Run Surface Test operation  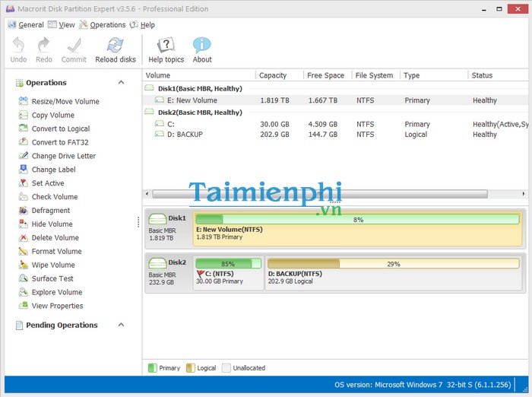point(52,278)
